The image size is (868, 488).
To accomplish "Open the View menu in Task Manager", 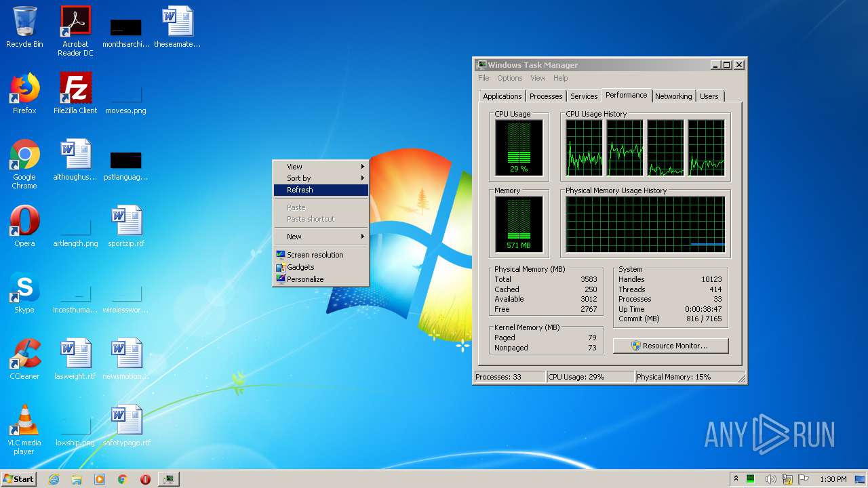I will (x=538, y=78).
